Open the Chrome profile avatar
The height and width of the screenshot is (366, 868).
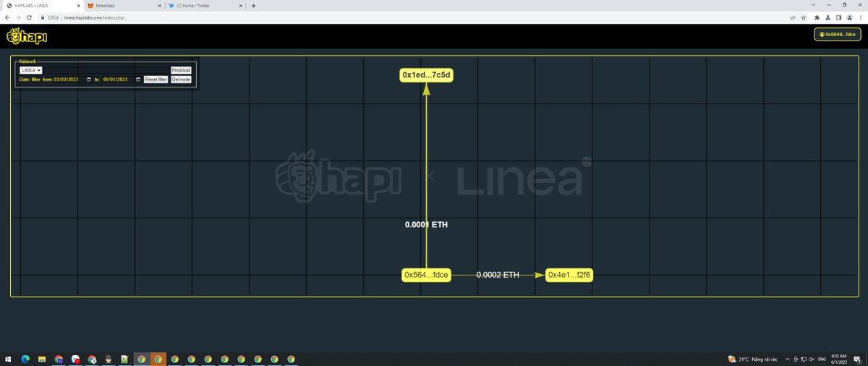click(x=849, y=17)
